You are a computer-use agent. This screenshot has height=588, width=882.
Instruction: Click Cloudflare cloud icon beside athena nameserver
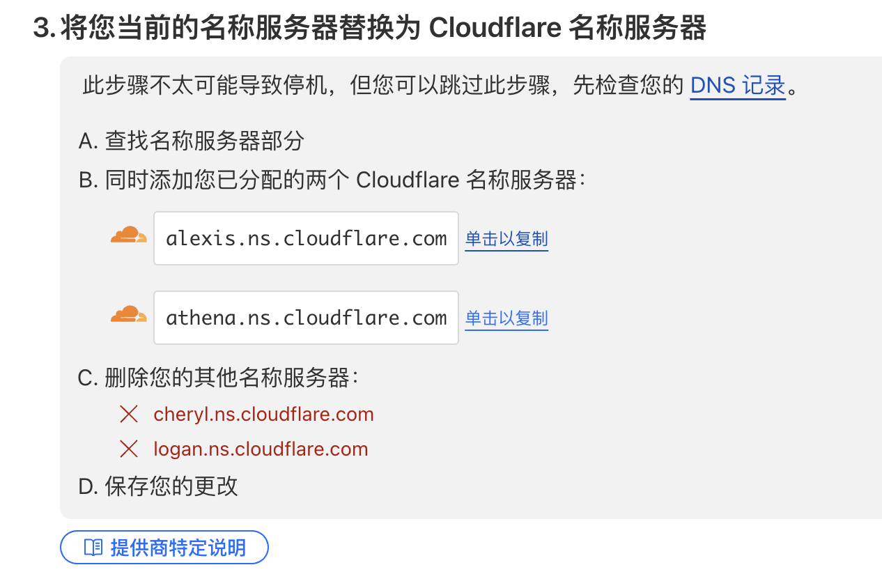pyautogui.click(x=129, y=315)
